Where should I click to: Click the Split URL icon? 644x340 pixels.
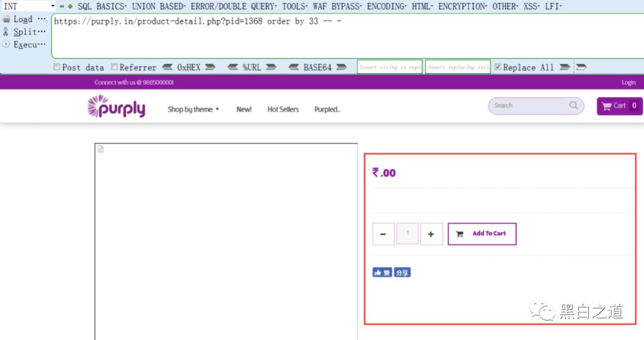pos(6,32)
